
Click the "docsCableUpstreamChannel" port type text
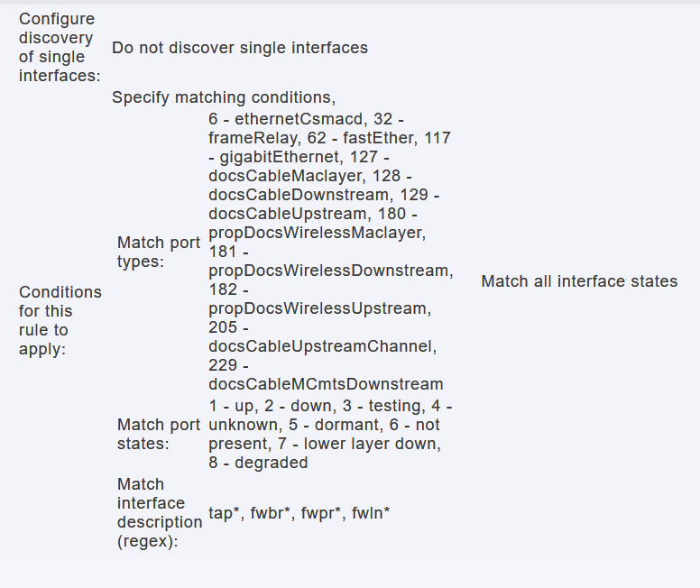point(321,346)
